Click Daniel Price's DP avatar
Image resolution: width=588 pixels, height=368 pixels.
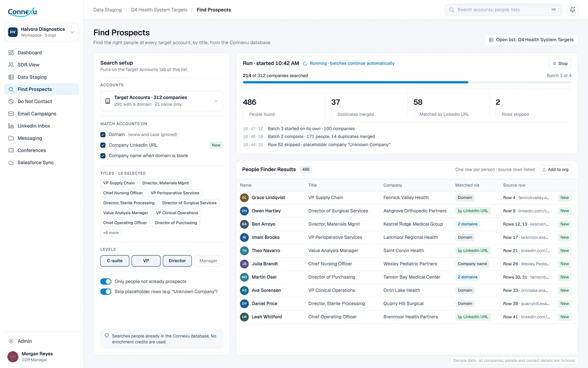click(x=244, y=304)
